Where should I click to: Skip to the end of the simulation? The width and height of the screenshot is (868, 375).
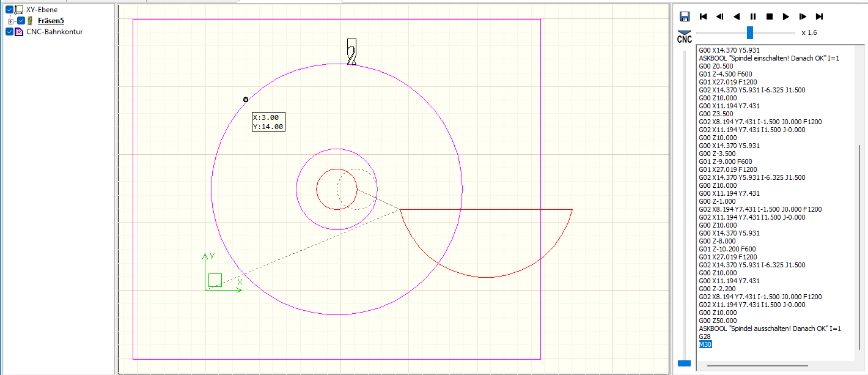819,17
